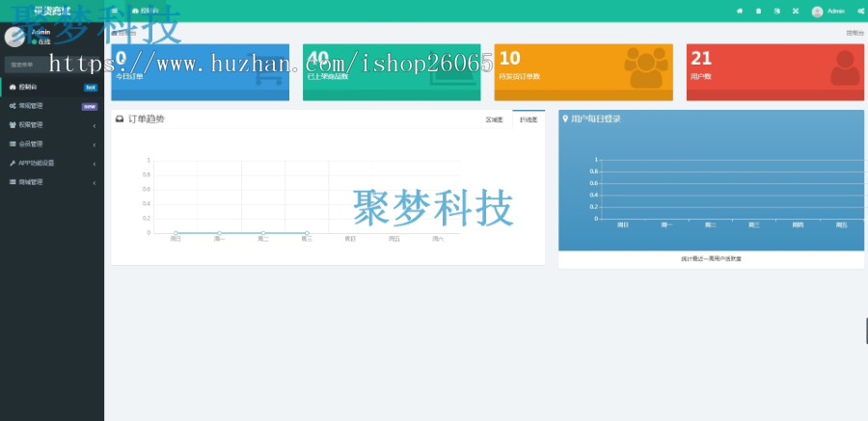Click the 权限管理 group icon in sidebar
This screenshot has height=421, width=868.
(x=13, y=125)
